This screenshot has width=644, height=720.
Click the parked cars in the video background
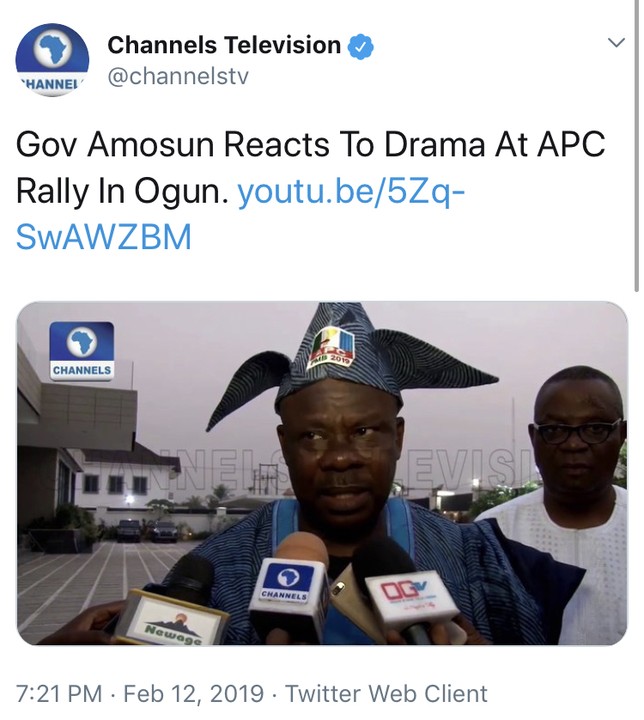point(146,531)
